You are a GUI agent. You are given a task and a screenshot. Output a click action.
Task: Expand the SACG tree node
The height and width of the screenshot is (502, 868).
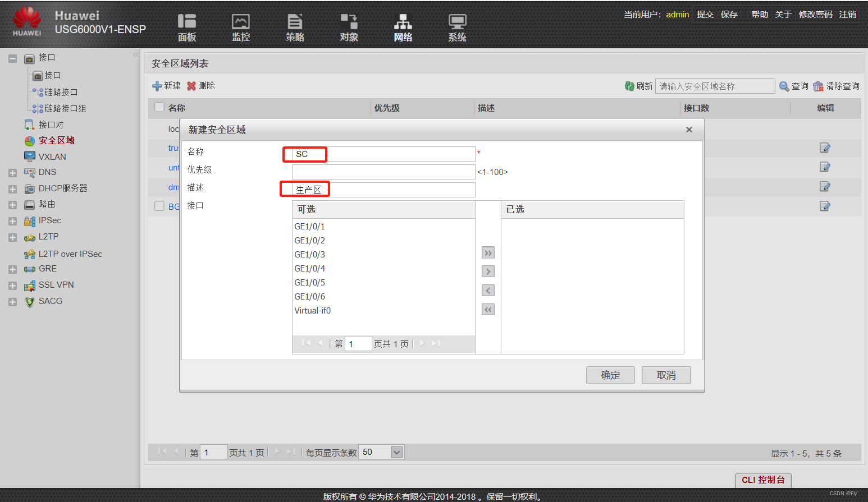point(12,302)
